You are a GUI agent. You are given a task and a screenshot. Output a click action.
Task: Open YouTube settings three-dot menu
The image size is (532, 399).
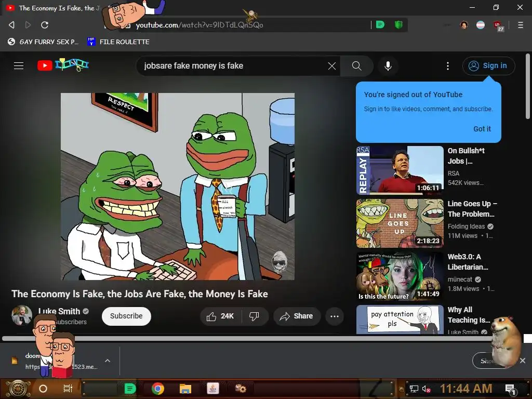point(447,66)
